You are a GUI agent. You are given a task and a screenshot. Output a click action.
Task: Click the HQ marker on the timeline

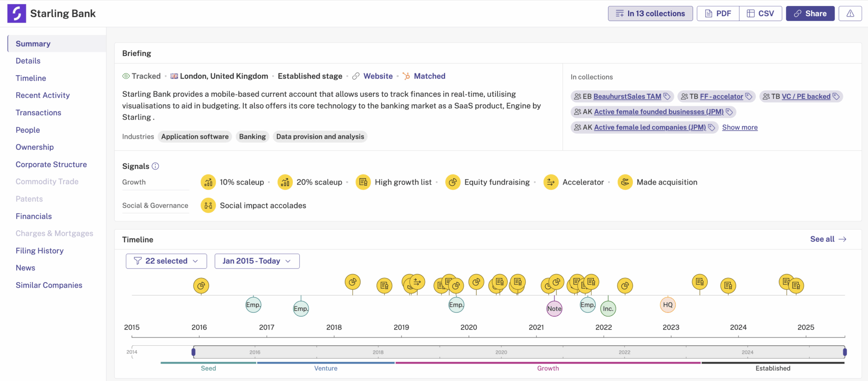668,305
